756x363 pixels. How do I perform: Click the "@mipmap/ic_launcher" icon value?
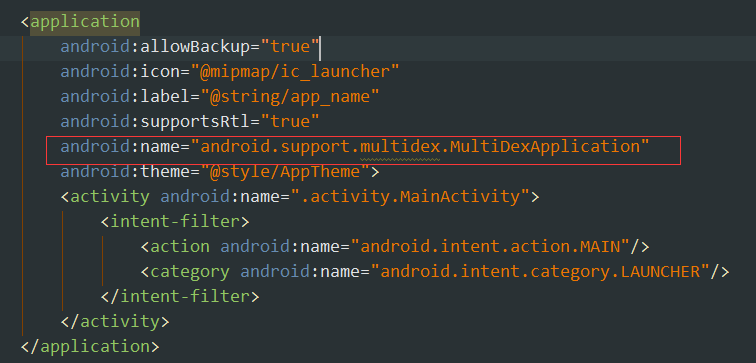(295, 72)
